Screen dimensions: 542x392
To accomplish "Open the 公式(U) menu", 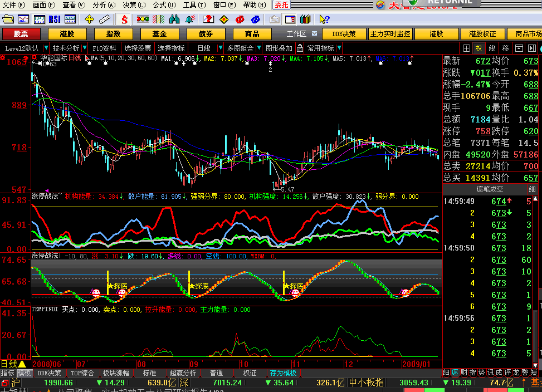I will 164,5.
